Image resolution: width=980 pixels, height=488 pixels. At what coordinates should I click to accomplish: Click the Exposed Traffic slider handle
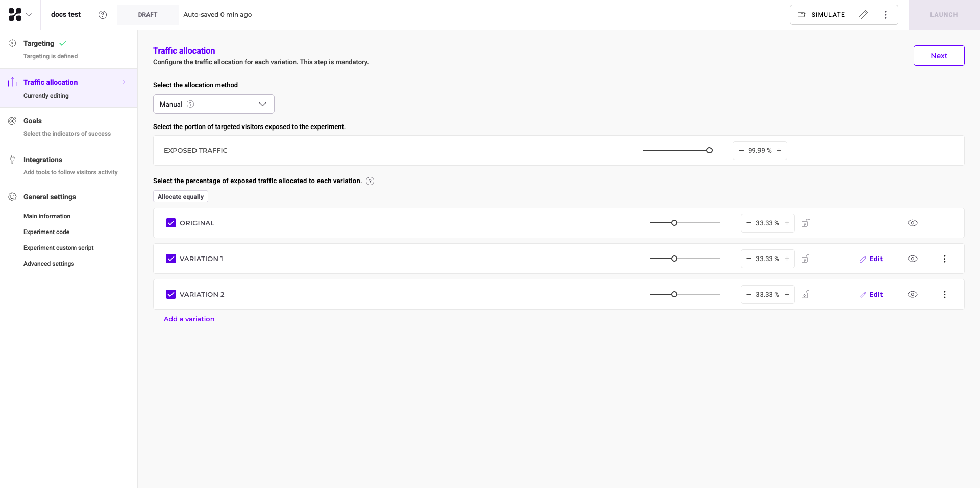[x=709, y=150]
